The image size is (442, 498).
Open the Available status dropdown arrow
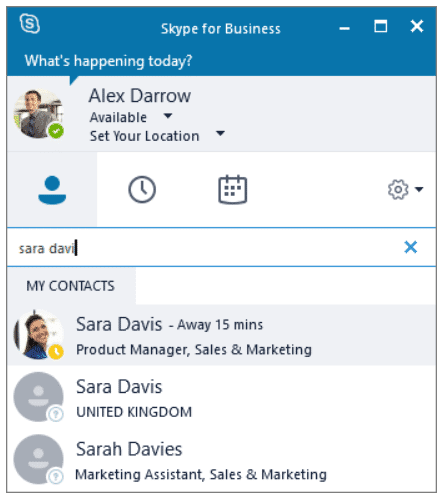168,116
